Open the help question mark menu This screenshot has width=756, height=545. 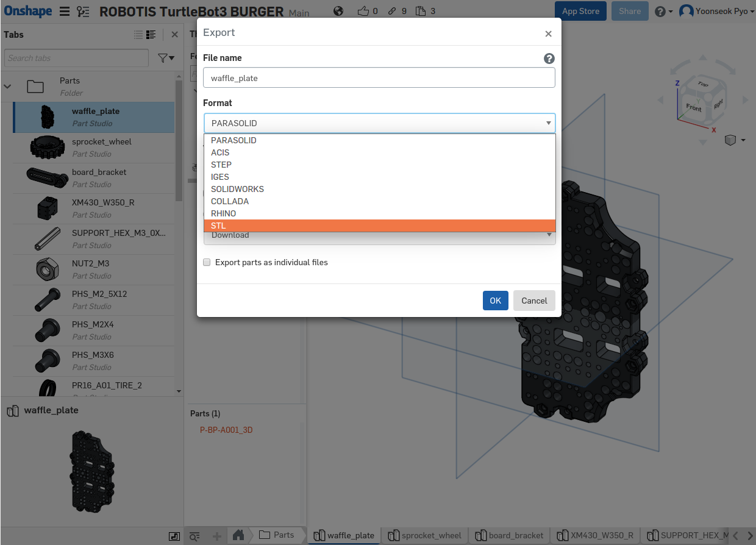663,12
